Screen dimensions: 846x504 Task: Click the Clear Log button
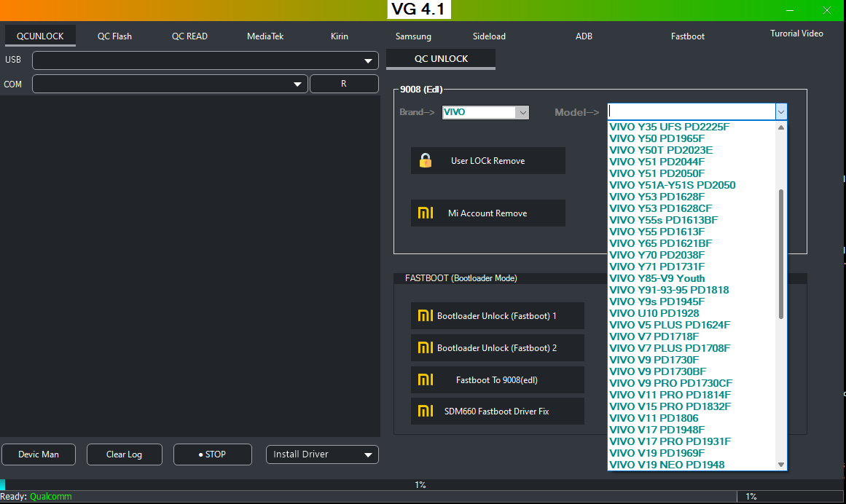pos(124,454)
